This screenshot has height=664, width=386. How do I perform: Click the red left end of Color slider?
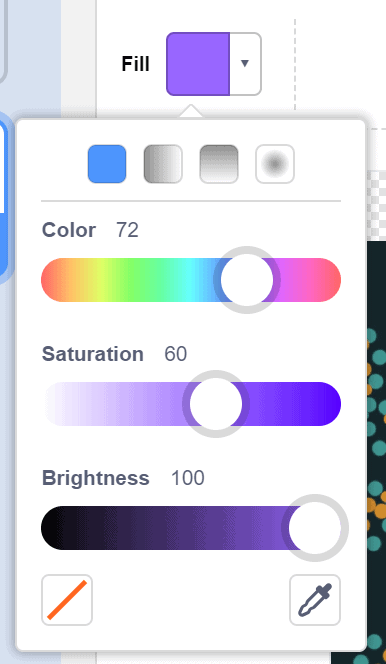tap(53, 280)
